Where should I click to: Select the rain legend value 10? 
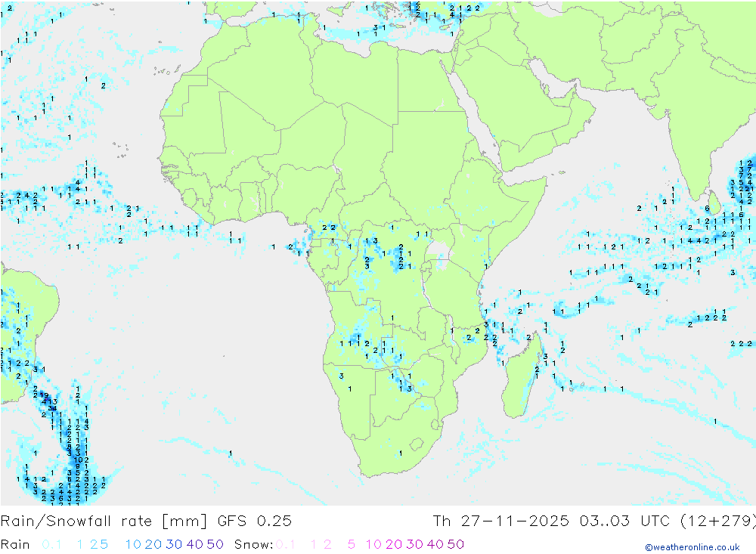coord(133,544)
